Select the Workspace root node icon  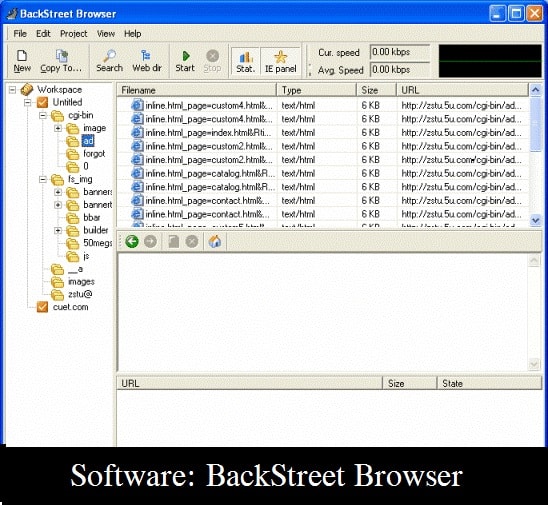[27, 89]
